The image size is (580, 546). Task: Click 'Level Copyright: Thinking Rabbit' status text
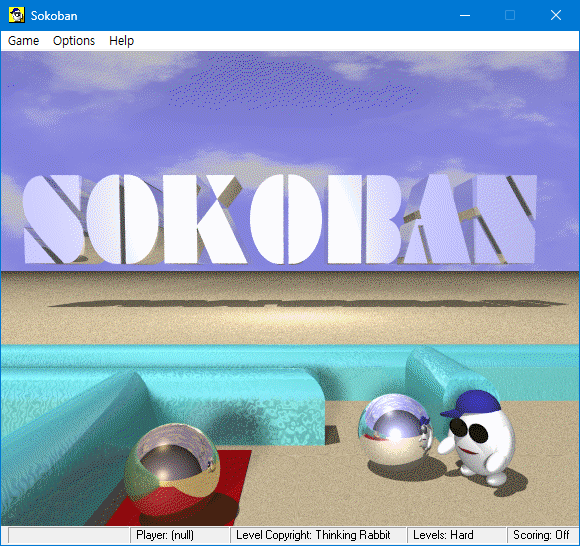(x=313, y=535)
